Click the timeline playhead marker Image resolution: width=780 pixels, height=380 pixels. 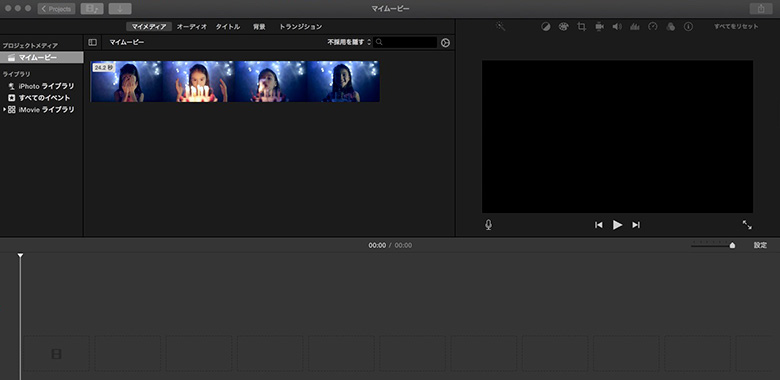point(20,255)
